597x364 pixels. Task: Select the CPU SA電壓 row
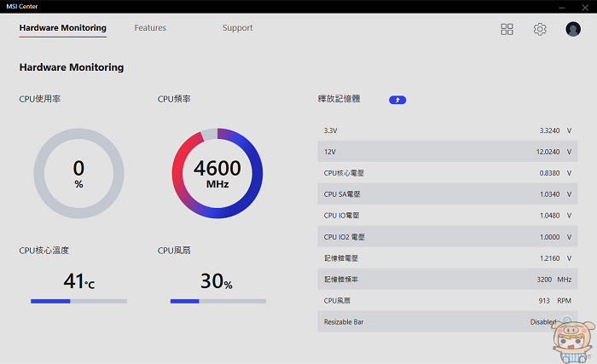448,194
